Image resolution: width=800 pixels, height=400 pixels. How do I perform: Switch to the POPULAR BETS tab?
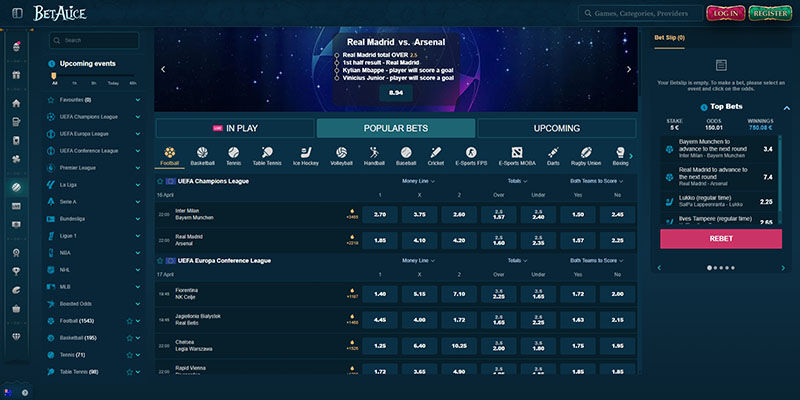point(396,129)
